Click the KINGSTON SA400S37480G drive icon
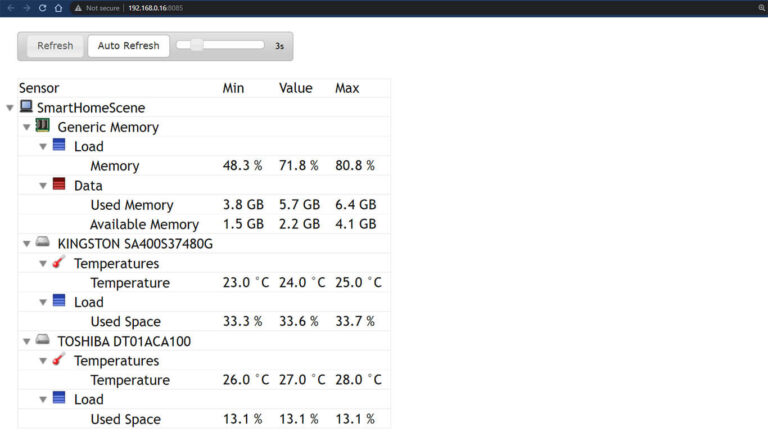The width and height of the screenshot is (768, 432). pyautogui.click(x=43, y=243)
